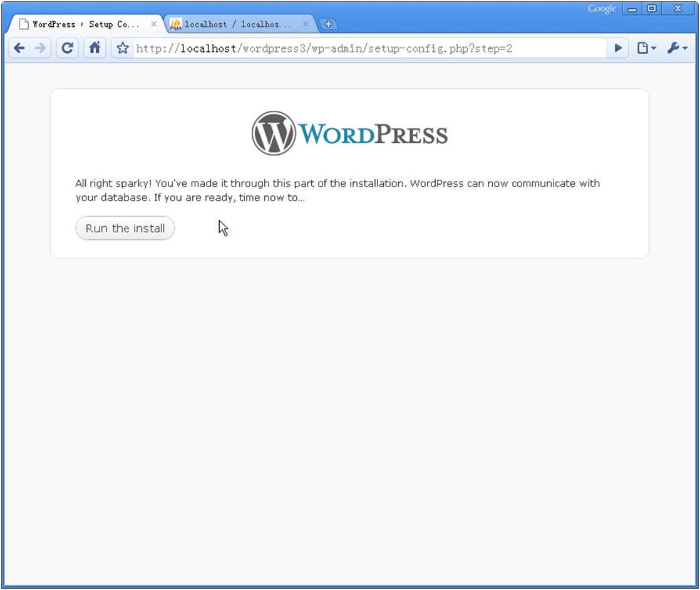Click the Google label in the title bar

click(x=602, y=9)
